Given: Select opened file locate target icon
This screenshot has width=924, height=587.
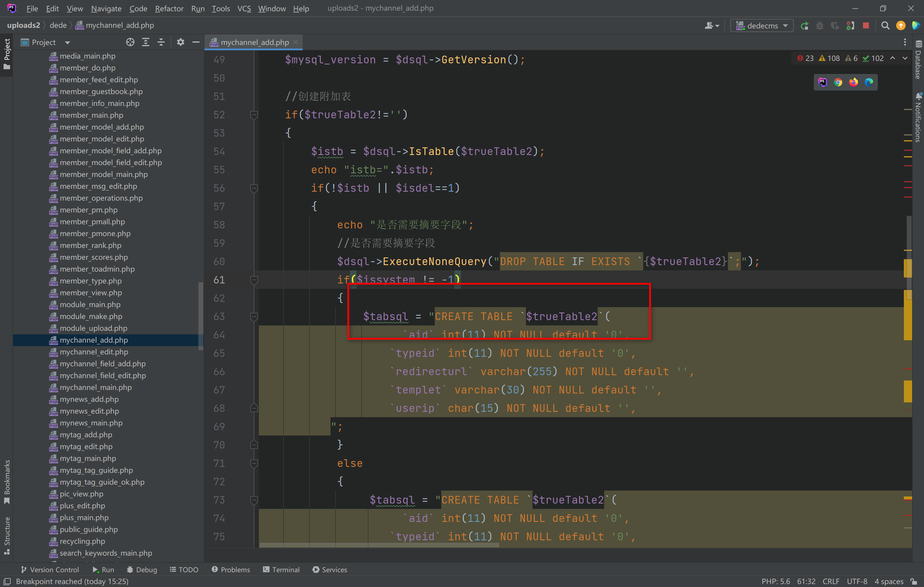Looking at the screenshot, I should tap(130, 42).
